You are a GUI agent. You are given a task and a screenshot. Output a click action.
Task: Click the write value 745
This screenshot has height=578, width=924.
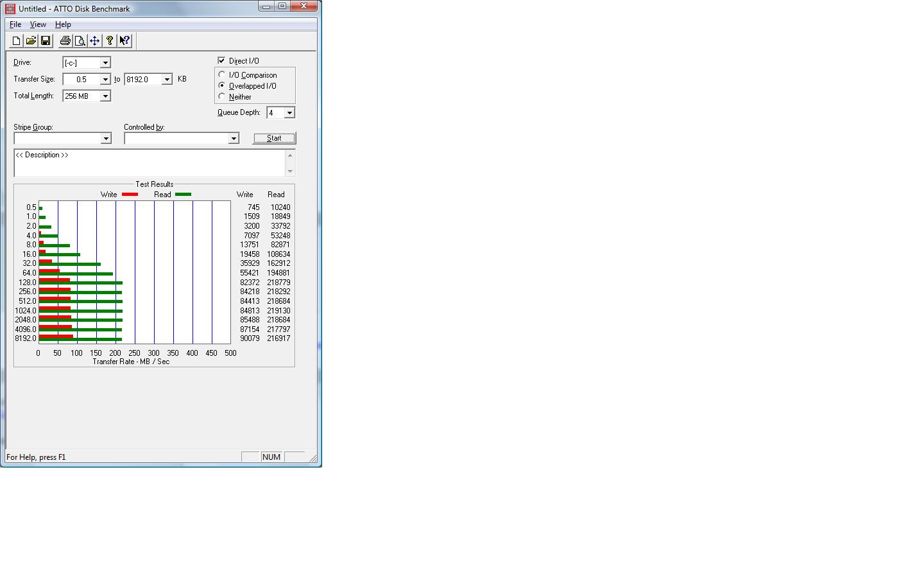coord(253,207)
